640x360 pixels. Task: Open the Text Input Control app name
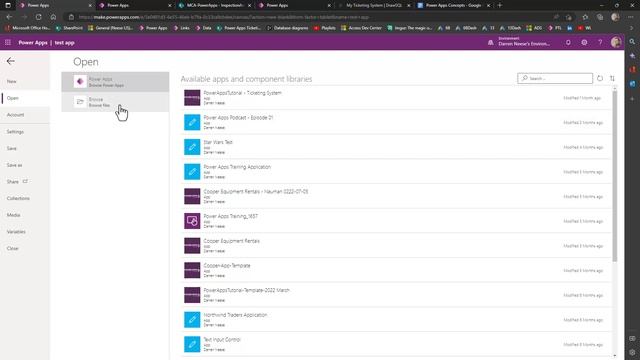(222, 340)
